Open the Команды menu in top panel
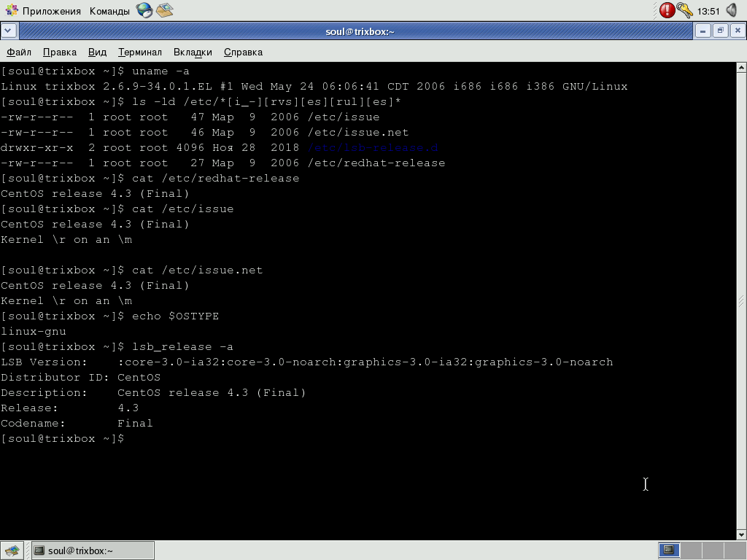The image size is (747, 560). (x=109, y=10)
